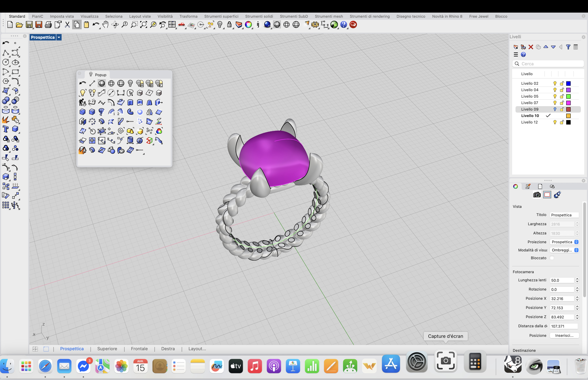Click Livello 10 yellow color swatch

click(568, 116)
